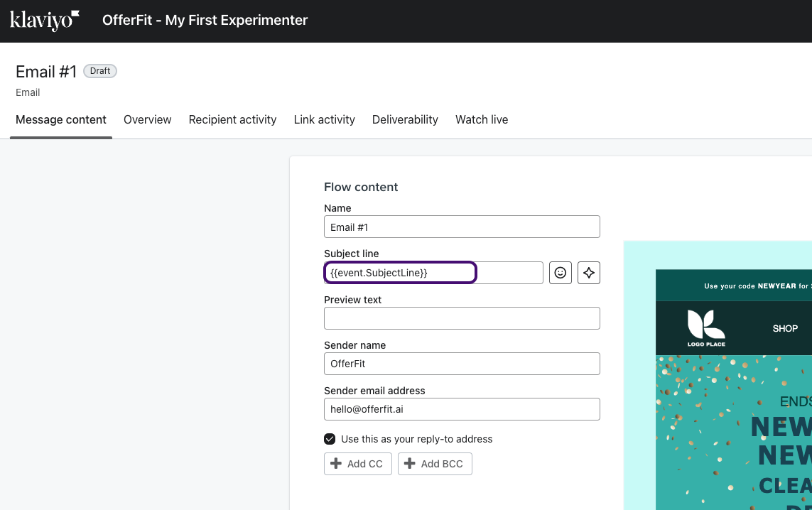Open the emoji picker for the subject line

(560, 272)
